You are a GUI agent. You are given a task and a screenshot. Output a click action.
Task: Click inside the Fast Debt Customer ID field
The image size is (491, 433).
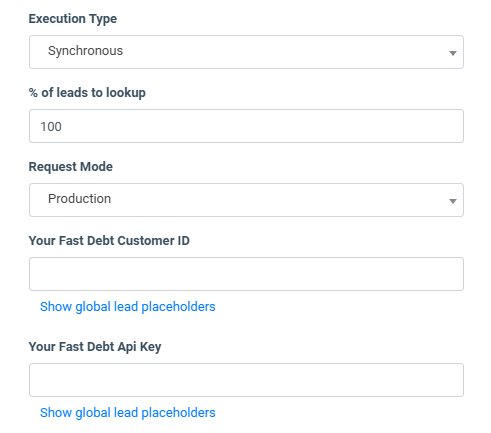246,274
